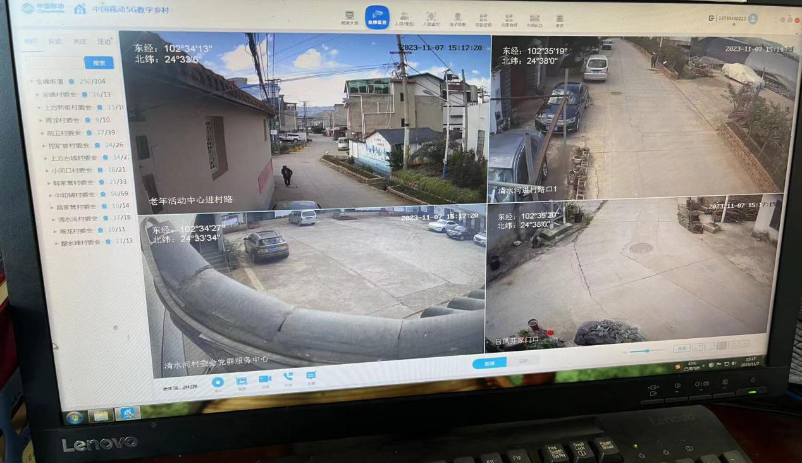The height and width of the screenshot is (463, 802).
Task: Click the blue device icon on the 18/21 row
Action: click(100, 170)
